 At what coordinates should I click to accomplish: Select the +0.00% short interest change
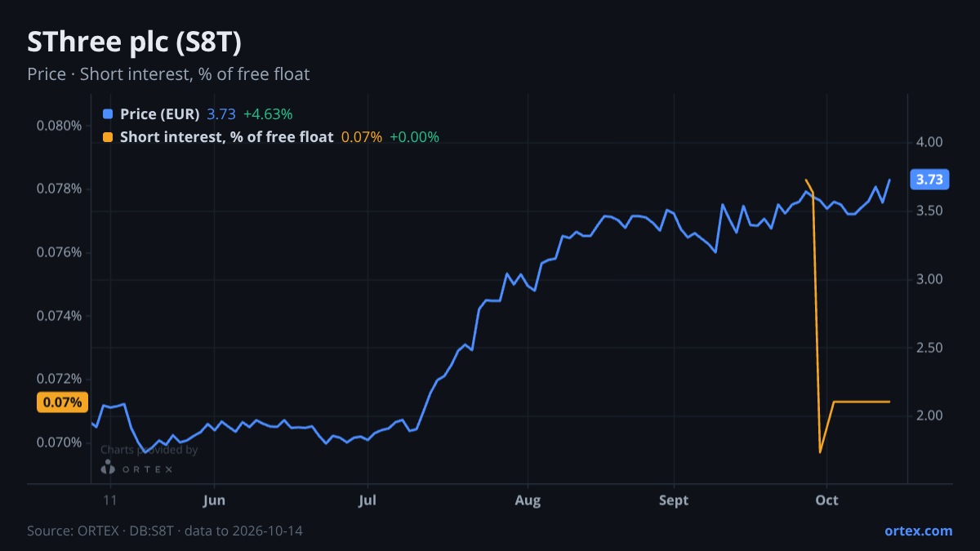click(414, 137)
